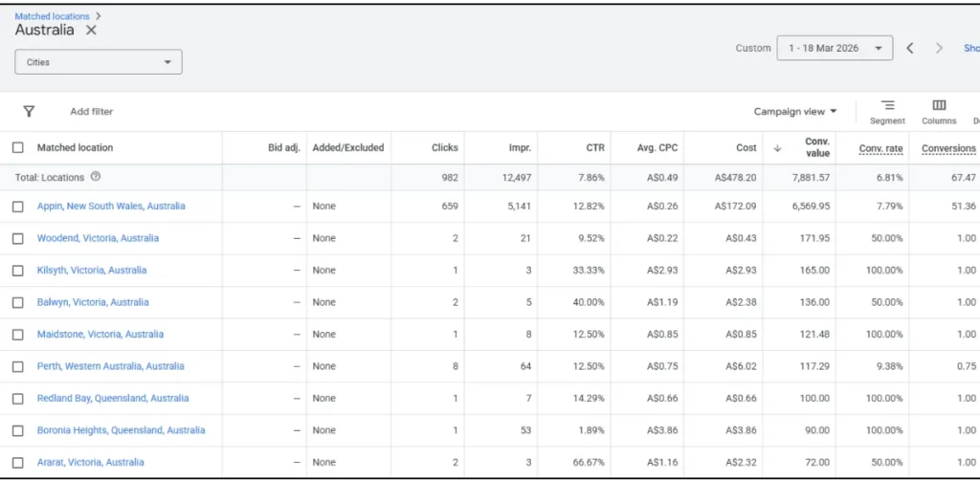This screenshot has height=480, width=980.
Task: Click the Add filter field
Action: 91,112
